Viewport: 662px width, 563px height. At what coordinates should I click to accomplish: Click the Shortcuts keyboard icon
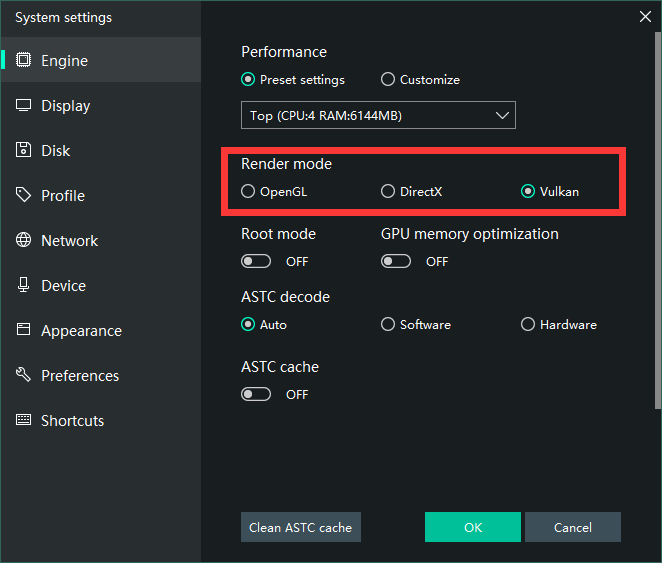point(24,420)
